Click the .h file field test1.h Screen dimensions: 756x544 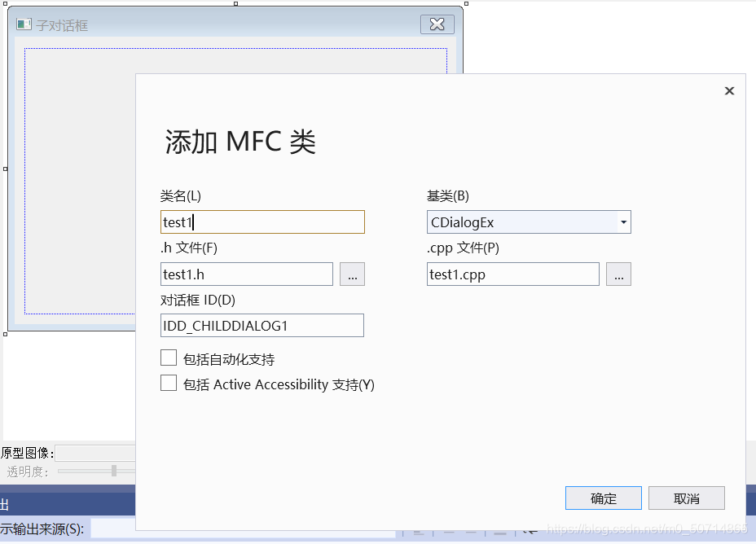pyautogui.click(x=246, y=274)
